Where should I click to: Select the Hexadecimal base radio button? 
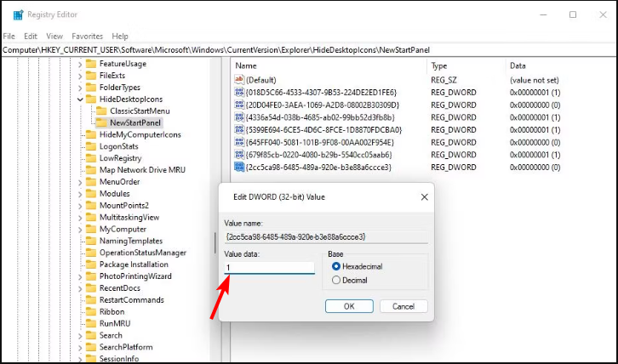335,266
